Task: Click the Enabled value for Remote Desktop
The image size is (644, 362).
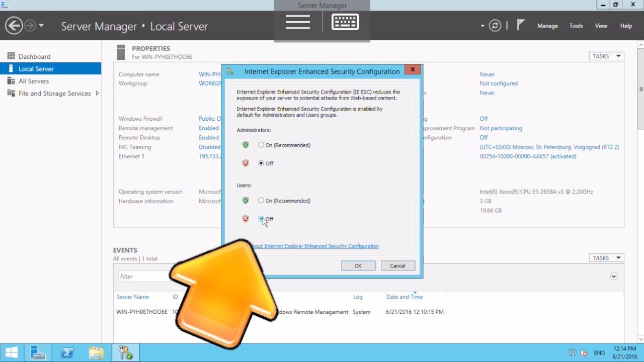Action: click(209, 137)
